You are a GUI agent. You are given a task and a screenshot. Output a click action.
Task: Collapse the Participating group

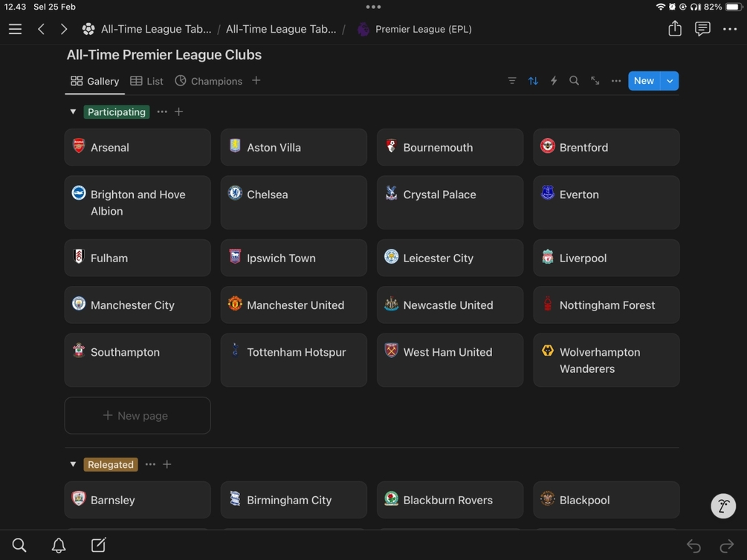point(73,112)
